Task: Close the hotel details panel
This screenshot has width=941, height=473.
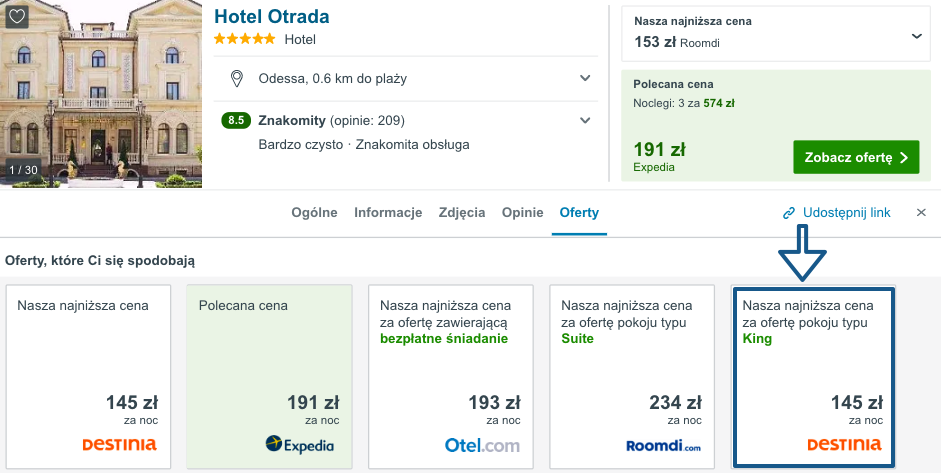Action: (921, 212)
